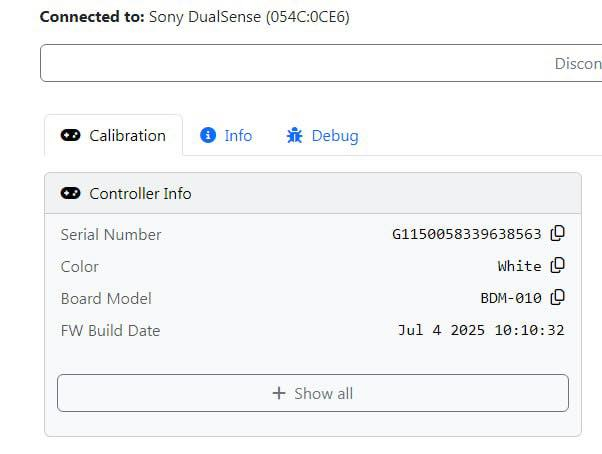
Task: Select the Calibration tab label
Action: coord(127,136)
